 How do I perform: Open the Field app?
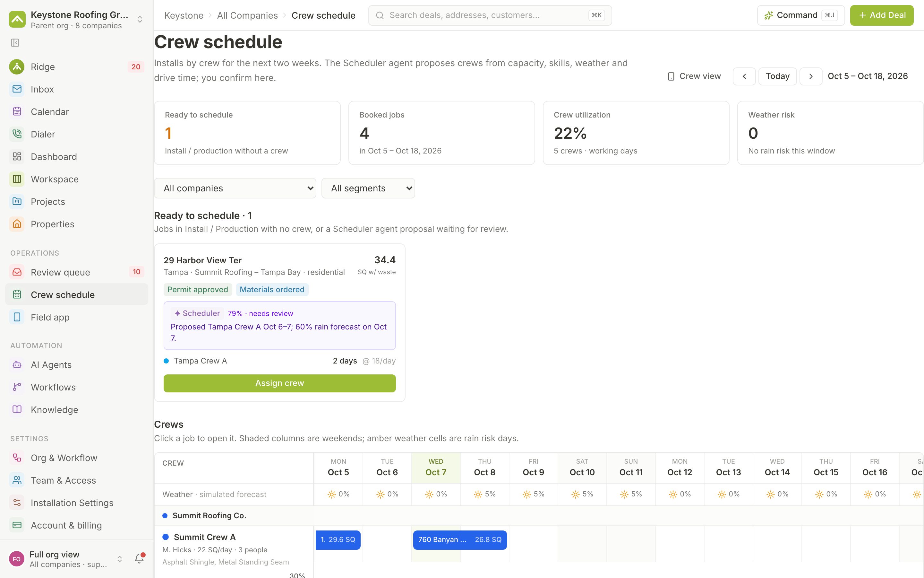76,317
